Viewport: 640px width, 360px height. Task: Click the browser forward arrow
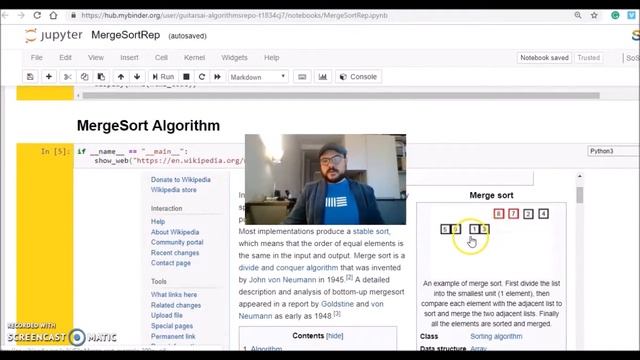coord(21,16)
